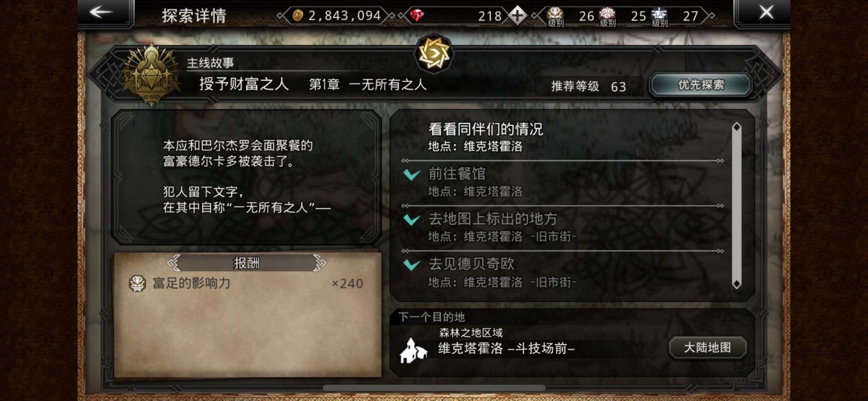Tap the golden star emblem above banner
The image size is (868, 401).
pyautogui.click(x=434, y=54)
